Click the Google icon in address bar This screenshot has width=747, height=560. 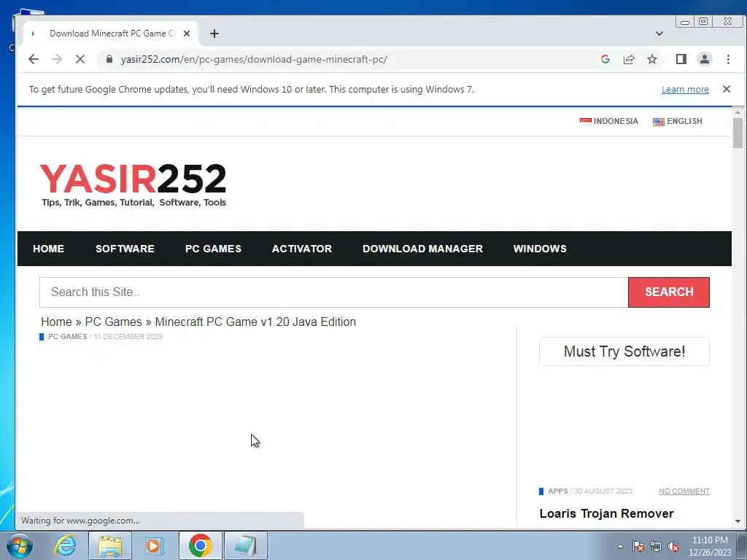(605, 59)
